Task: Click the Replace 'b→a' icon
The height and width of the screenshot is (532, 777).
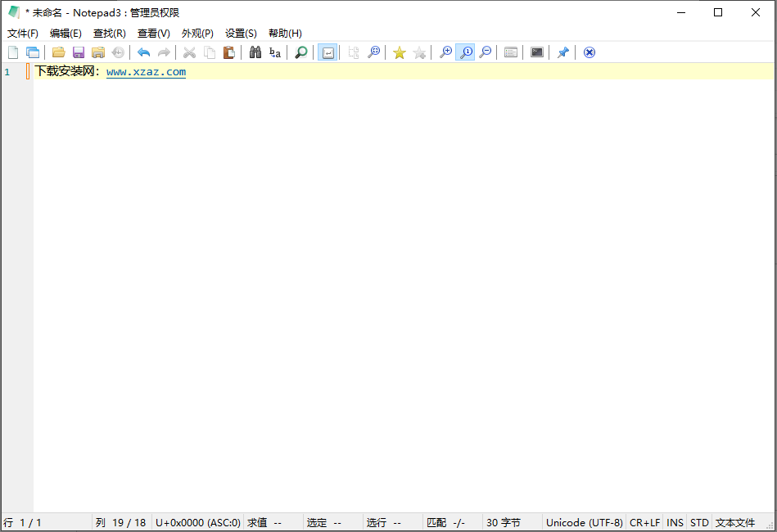Action: pyautogui.click(x=275, y=52)
